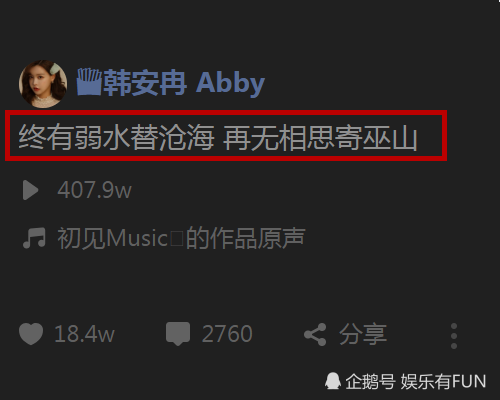Click the 18.4w like count
The height and width of the screenshot is (400, 500).
pyautogui.click(x=84, y=334)
